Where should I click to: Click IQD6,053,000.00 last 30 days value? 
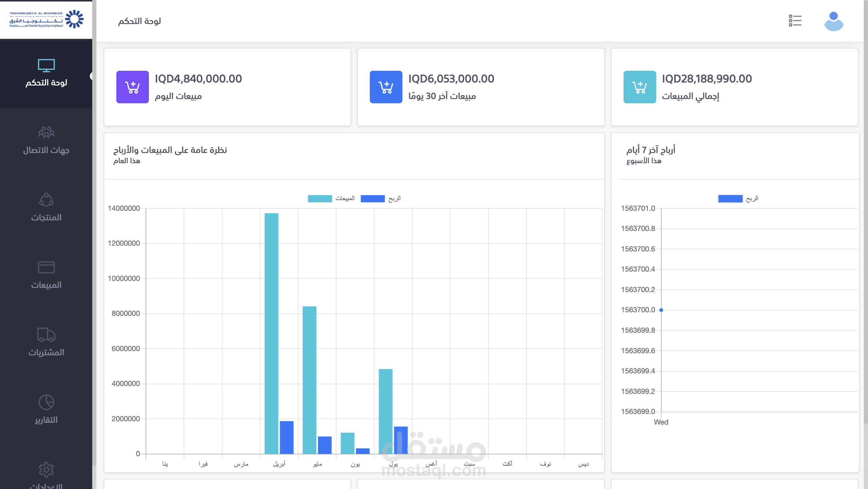[x=451, y=79]
